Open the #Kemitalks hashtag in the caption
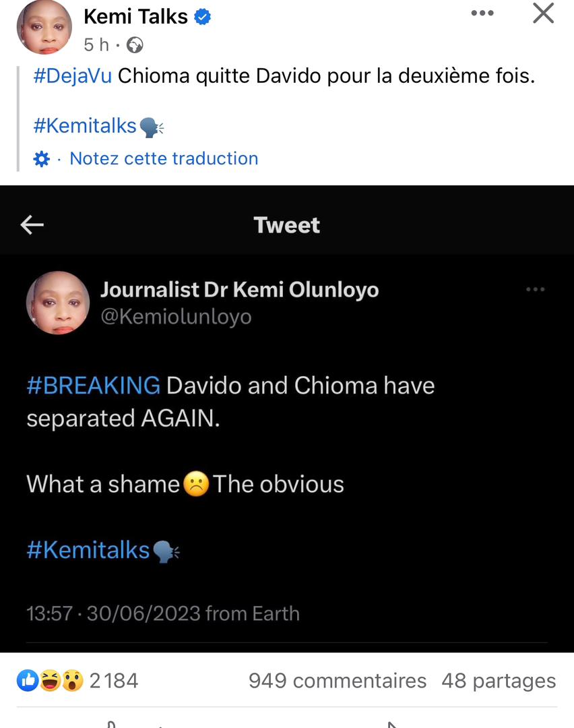Viewport: 574px width, 728px height. point(85,125)
